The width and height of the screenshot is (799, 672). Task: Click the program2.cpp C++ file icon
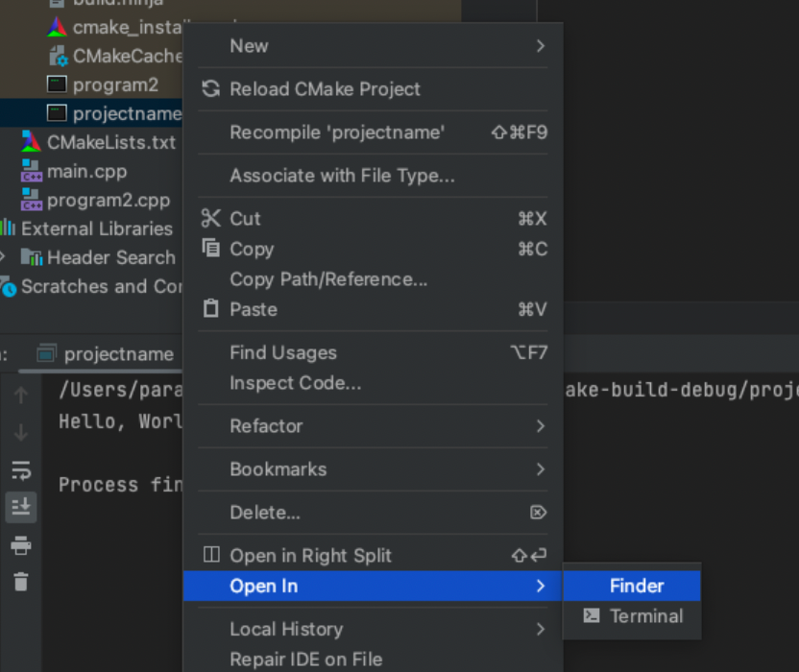pyautogui.click(x=31, y=200)
